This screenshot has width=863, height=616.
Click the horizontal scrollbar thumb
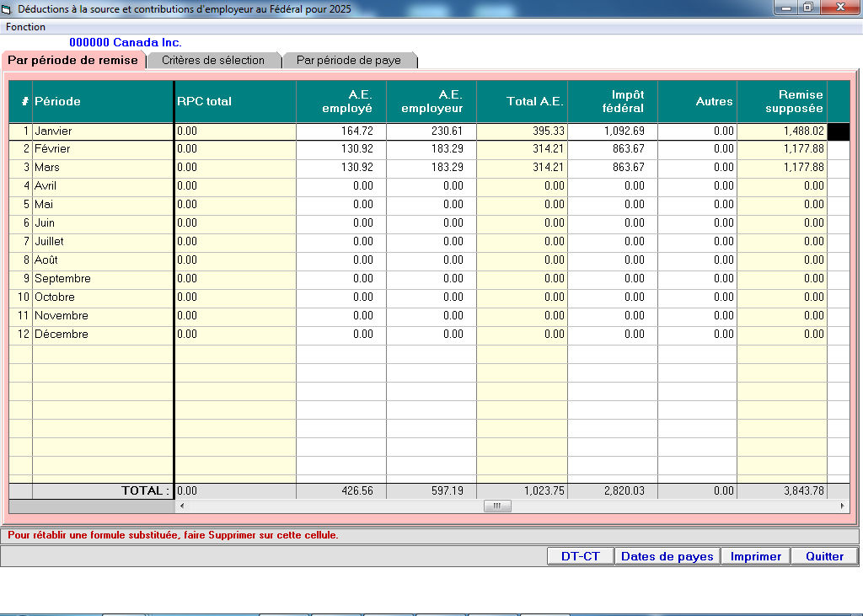[496, 506]
